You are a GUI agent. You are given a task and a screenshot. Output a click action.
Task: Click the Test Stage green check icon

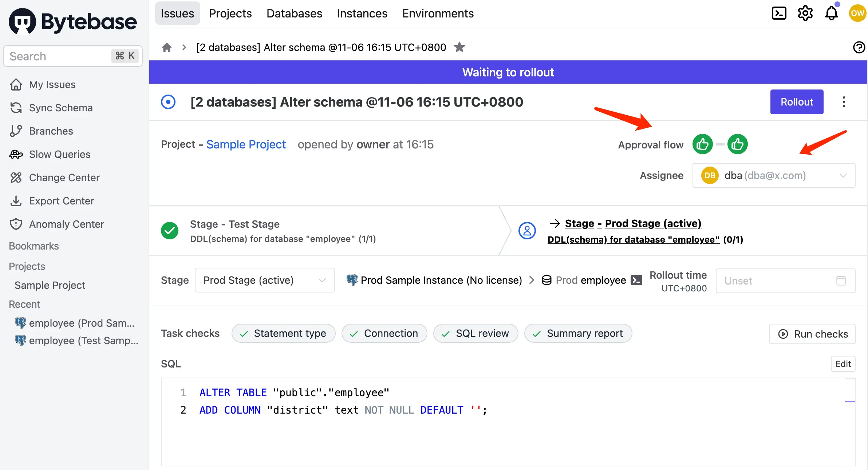pos(170,231)
